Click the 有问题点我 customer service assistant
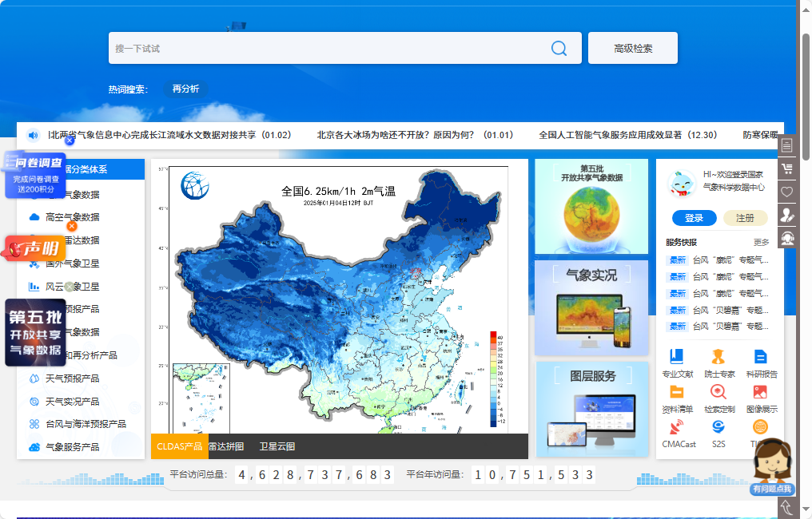The width and height of the screenshot is (812, 519). coord(772,466)
